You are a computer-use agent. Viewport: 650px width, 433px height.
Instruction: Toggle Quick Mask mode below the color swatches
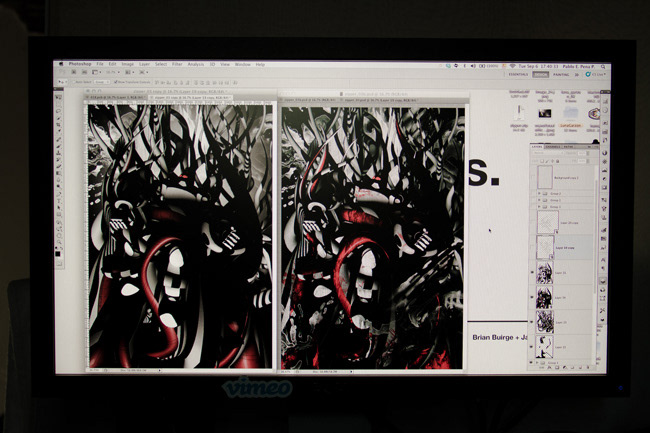(x=58, y=263)
